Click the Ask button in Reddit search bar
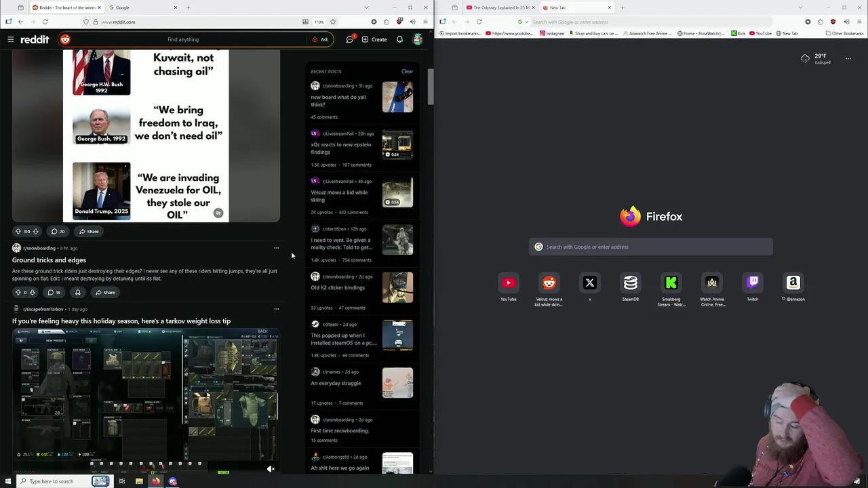The height and width of the screenshot is (488, 868). click(320, 39)
